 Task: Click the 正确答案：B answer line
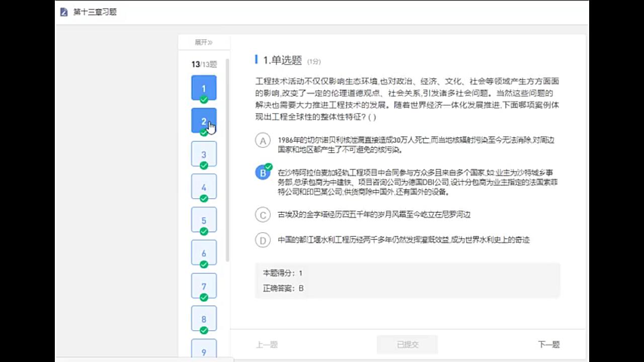(283, 289)
